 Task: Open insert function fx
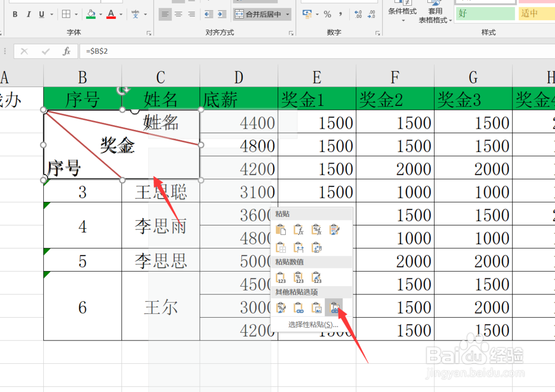click(66, 51)
